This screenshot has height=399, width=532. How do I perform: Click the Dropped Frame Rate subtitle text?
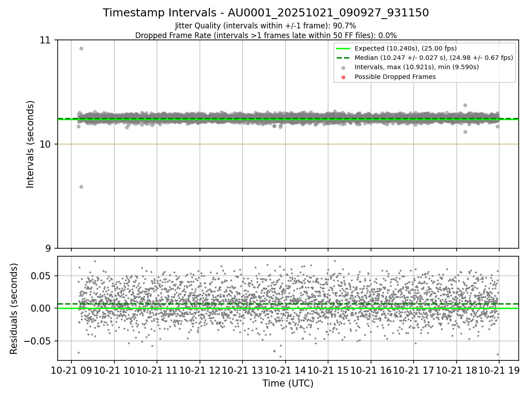266,35
